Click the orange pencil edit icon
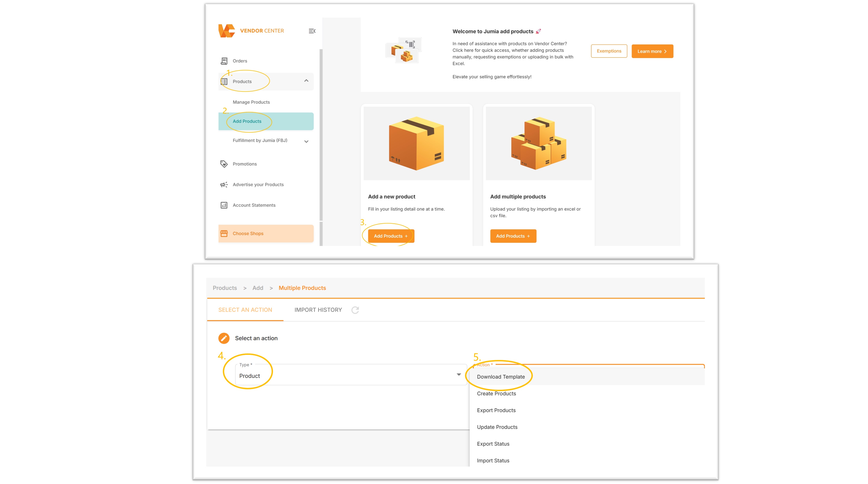Viewport: 868px width, 484px height. [x=224, y=338]
